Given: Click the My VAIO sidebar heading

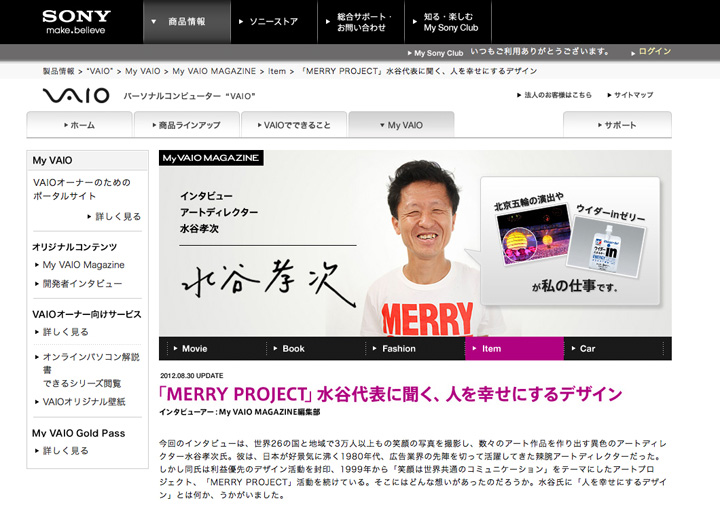Looking at the screenshot, I should point(52,160).
